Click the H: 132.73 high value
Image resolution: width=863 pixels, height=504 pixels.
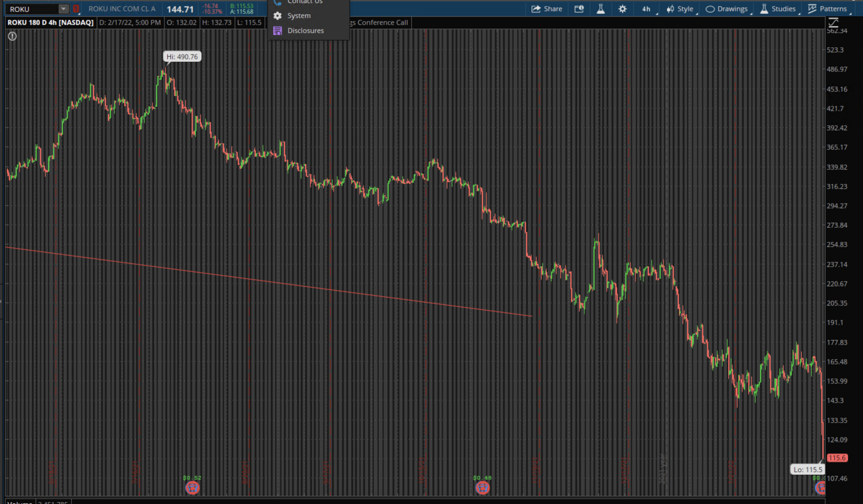tap(216, 23)
